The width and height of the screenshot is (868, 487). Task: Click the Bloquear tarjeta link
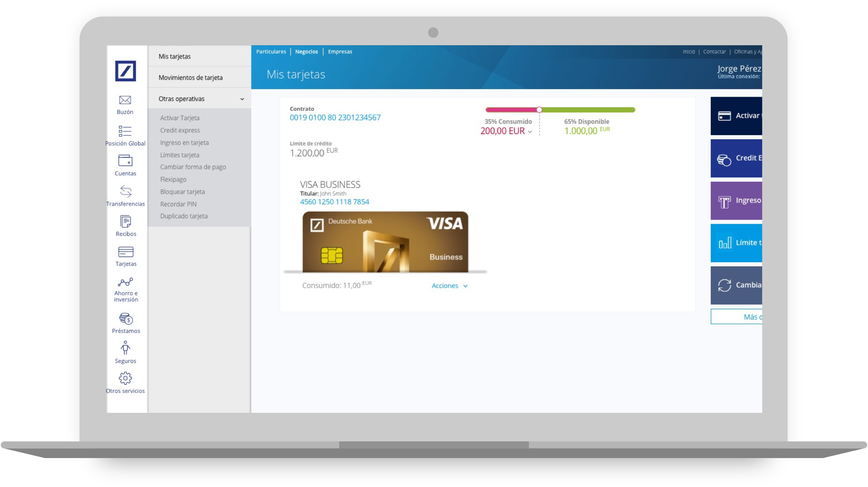coord(182,192)
